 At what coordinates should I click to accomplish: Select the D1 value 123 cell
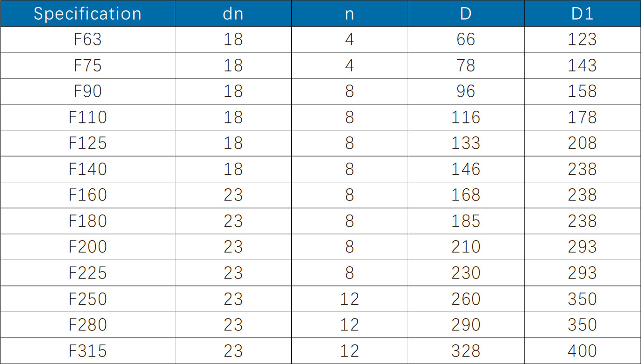[582, 39]
